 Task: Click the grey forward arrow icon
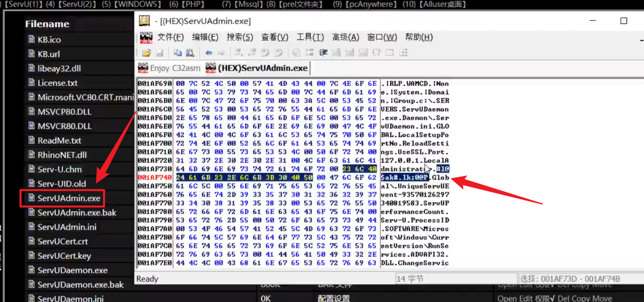pos(221,53)
